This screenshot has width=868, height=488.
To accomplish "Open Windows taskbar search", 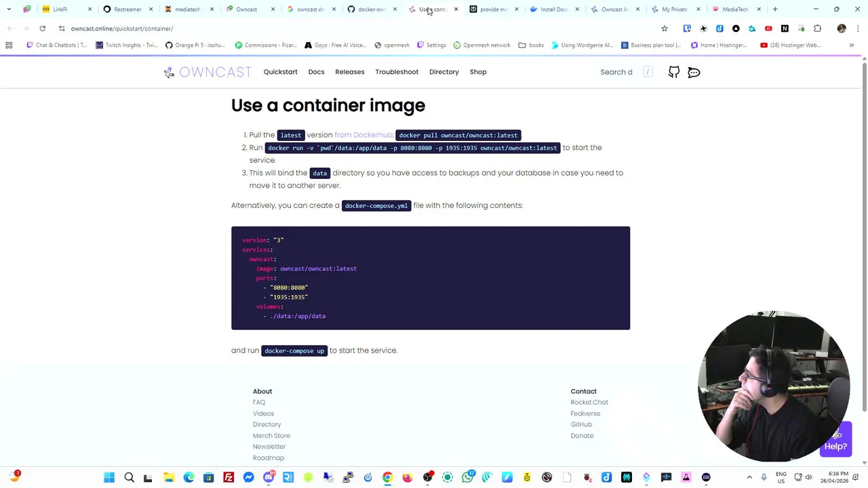I will point(129,478).
